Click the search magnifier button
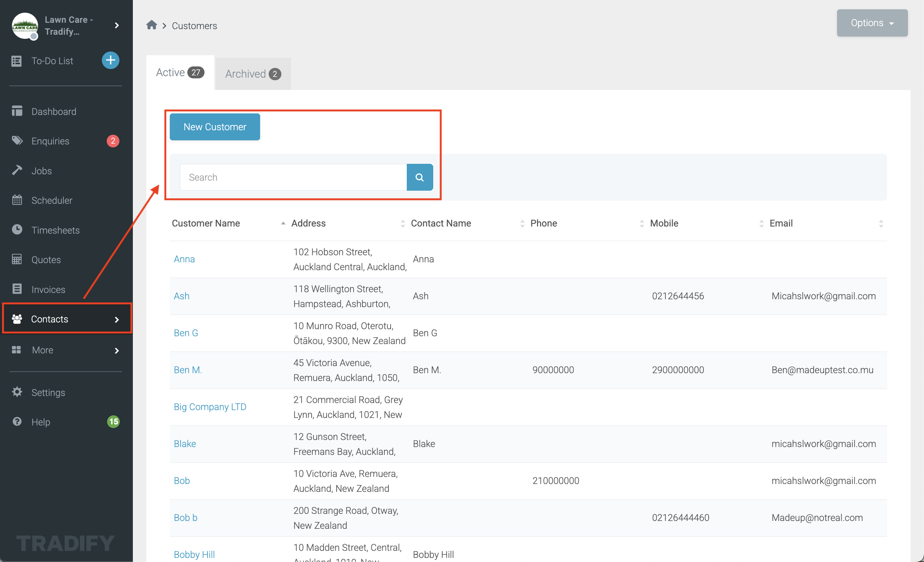Viewport: 924px width, 562px height. point(419,177)
